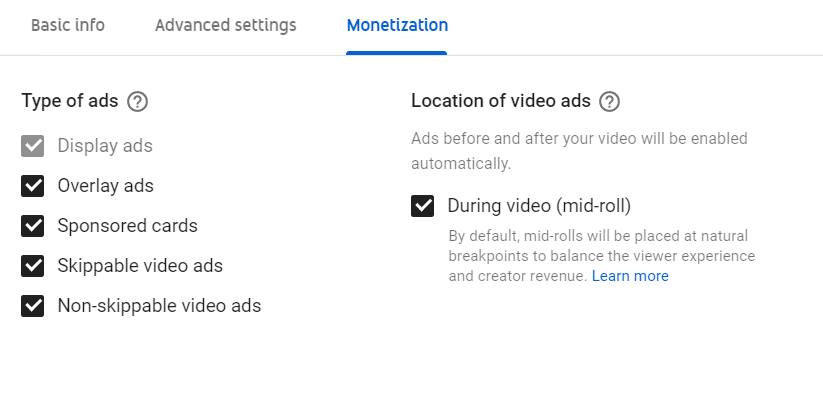Open help icon beside Location of video ads
Image resolution: width=823 pixels, height=411 pixels.
[609, 101]
